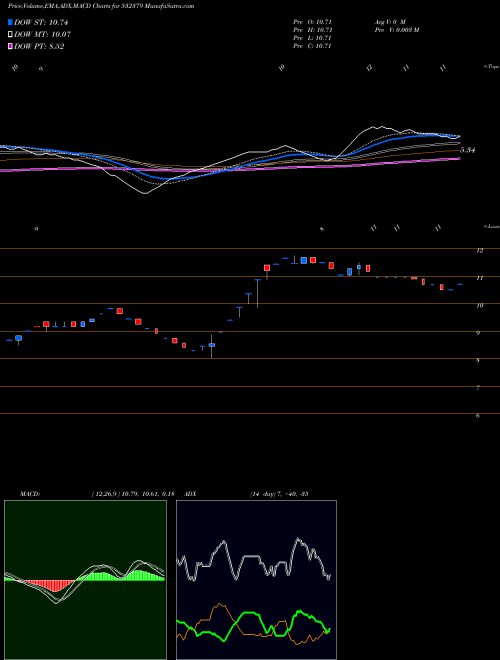Viewport: 500px width, 660px height.
Task: Click the price axis label 8
Action: point(478,360)
